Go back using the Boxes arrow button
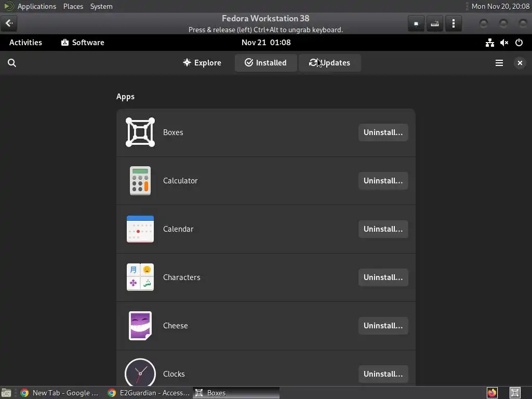Image resolution: width=532 pixels, height=399 pixels. pyautogui.click(x=9, y=23)
